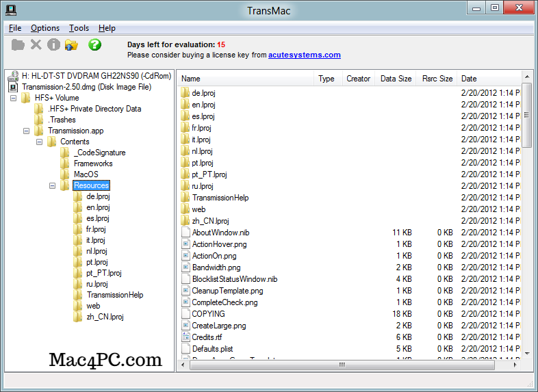Click the .Trashes folder icon in tree
Image resolution: width=538 pixels, height=392 pixels.
coord(39,120)
